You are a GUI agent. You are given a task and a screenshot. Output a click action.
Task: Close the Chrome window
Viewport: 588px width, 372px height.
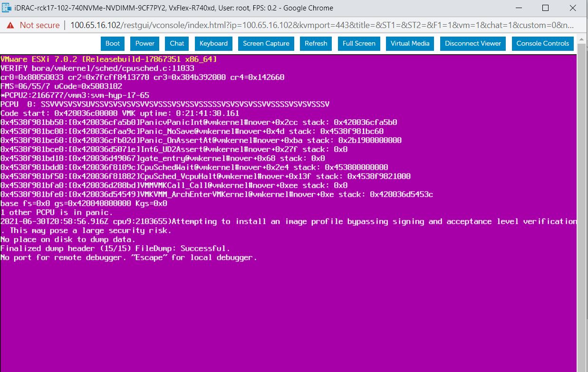[x=573, y=8]
